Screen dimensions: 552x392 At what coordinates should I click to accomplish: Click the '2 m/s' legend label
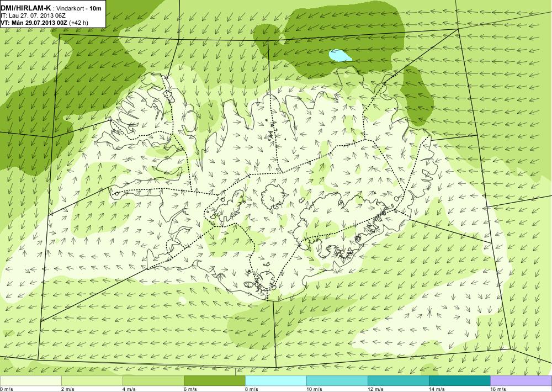click(x=68, y=389)
